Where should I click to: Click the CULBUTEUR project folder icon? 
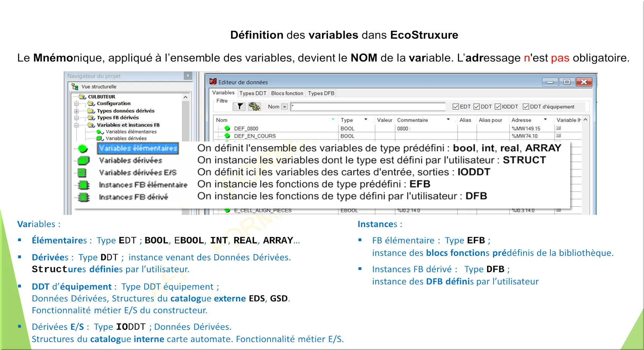pyautogui.click(x=82, y=97)
